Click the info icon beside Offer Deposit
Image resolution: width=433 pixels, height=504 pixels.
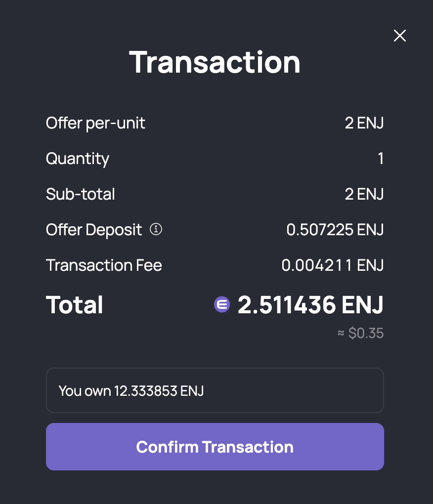[x=156, y=229]
